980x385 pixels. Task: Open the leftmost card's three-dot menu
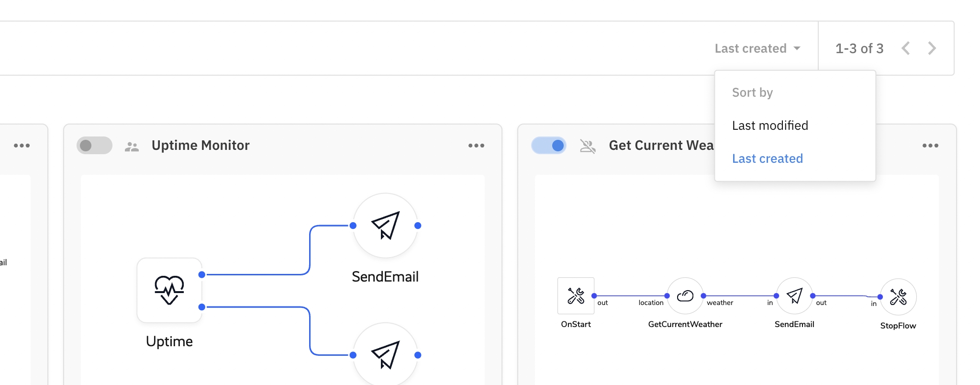click(22, 146)
